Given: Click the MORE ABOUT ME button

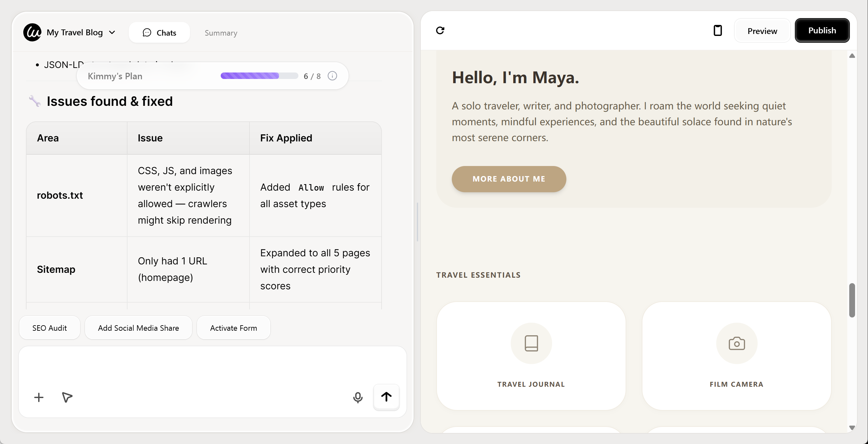Looking at the screenshot, I should pos(508,179).
